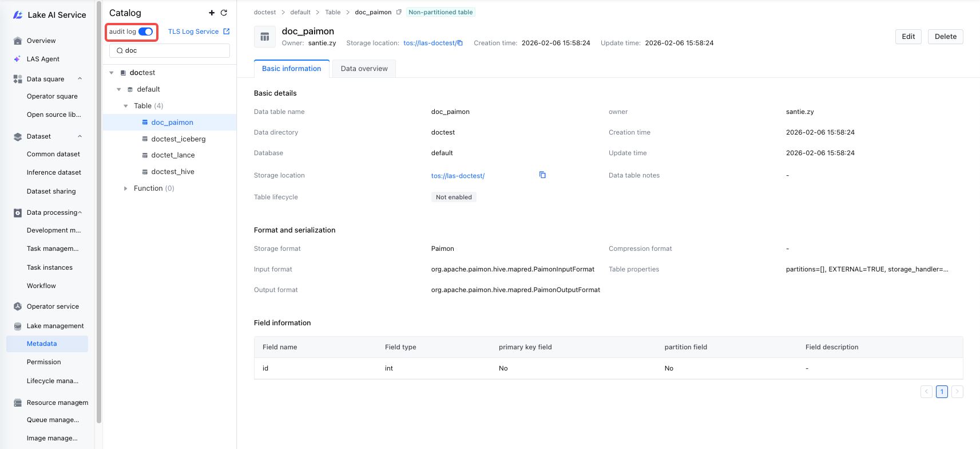Click the Table properties value text
Viewport: 980px width, 449px height.
[x=867, y=269]
